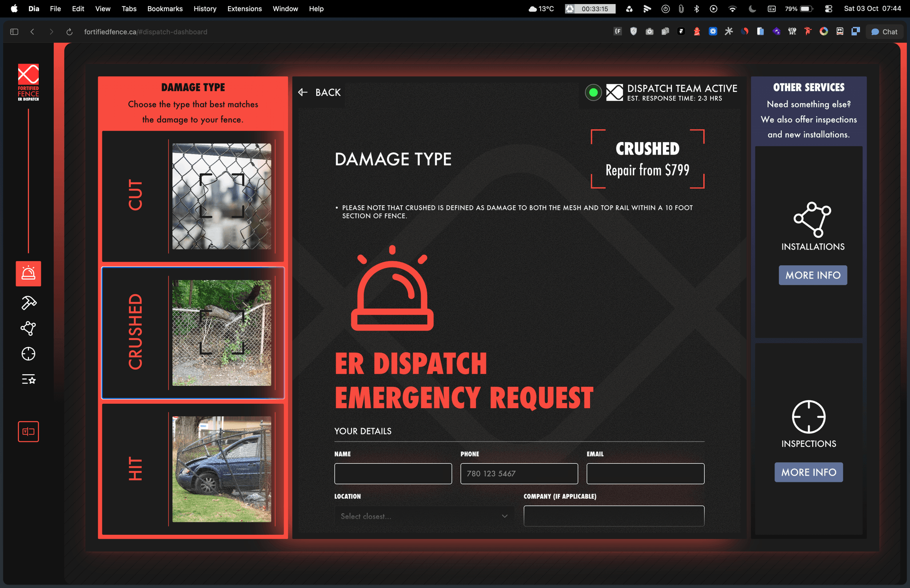The width and height of the screenshot is (910, 588).
Task: Open the History menu
Action: [x=205, y=8]
